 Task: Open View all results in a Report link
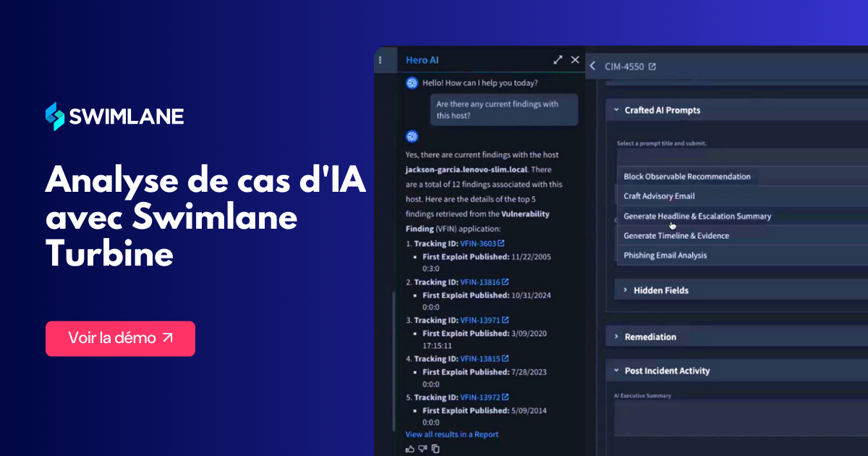point(451,434)
